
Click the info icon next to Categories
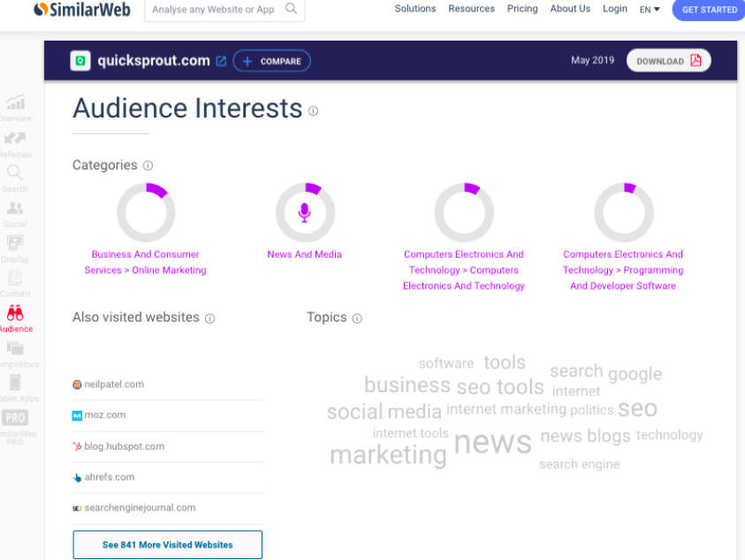[x=148, y=165]
